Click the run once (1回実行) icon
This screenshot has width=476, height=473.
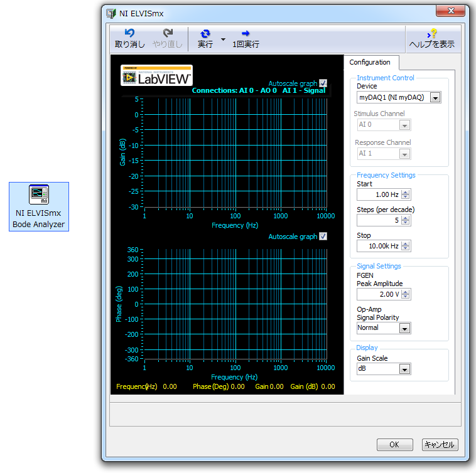pos(246,33)
